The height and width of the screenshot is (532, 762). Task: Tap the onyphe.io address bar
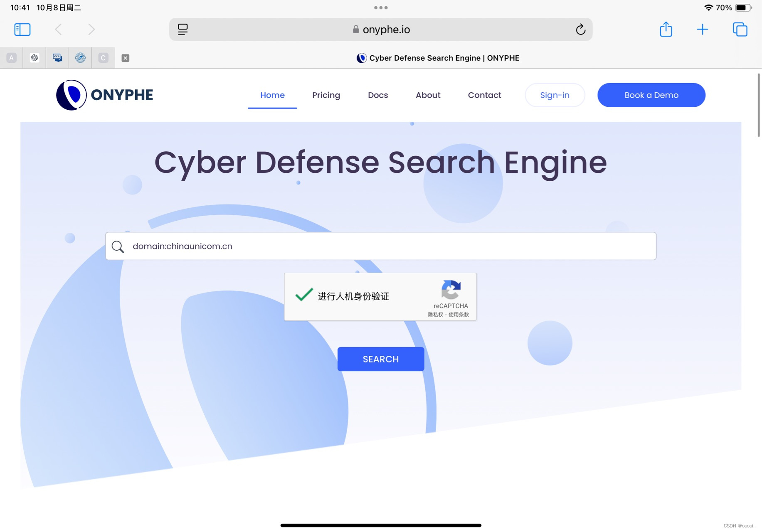click(380, 30)
